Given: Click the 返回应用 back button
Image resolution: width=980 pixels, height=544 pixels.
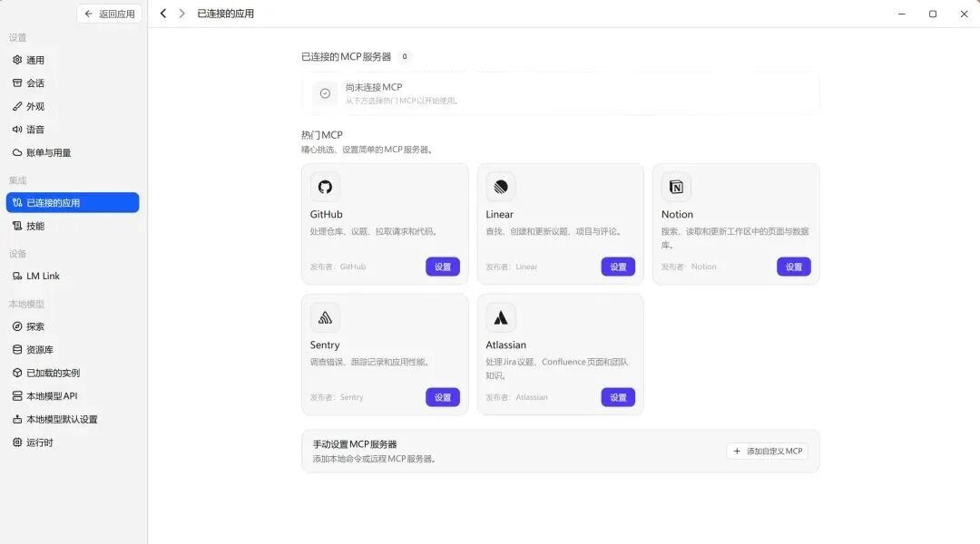Looking at the screenshot, I should [x=110, y=14].
